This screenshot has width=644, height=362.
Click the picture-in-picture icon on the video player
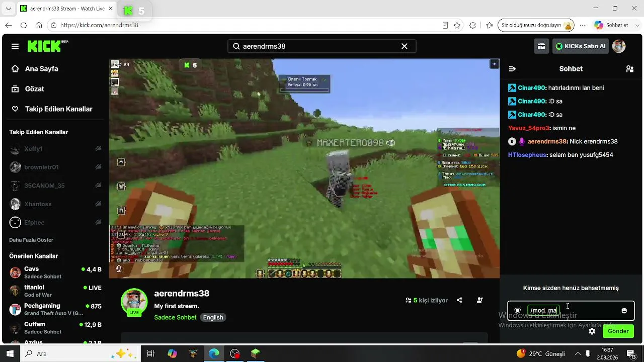(494, 64)
